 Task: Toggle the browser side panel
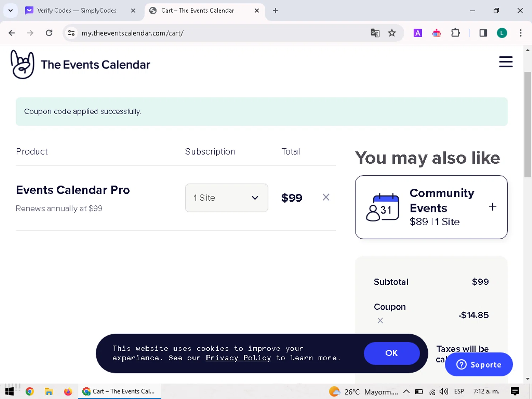click(483, 33)
